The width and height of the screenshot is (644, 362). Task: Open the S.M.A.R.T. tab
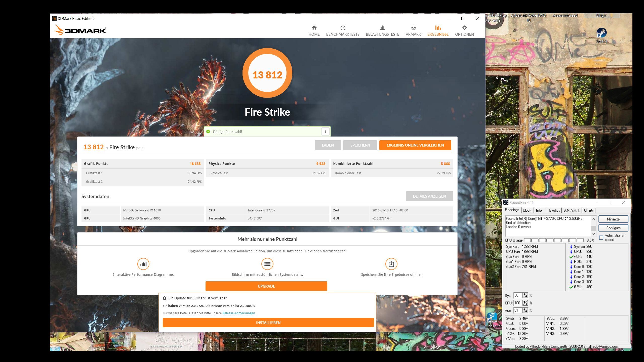572,210
